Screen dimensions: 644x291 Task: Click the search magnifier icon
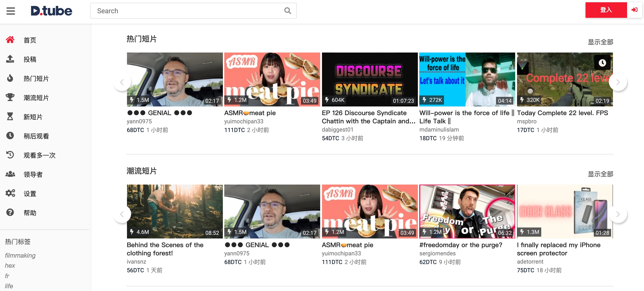pyautogui.click(x=288, y=11)
